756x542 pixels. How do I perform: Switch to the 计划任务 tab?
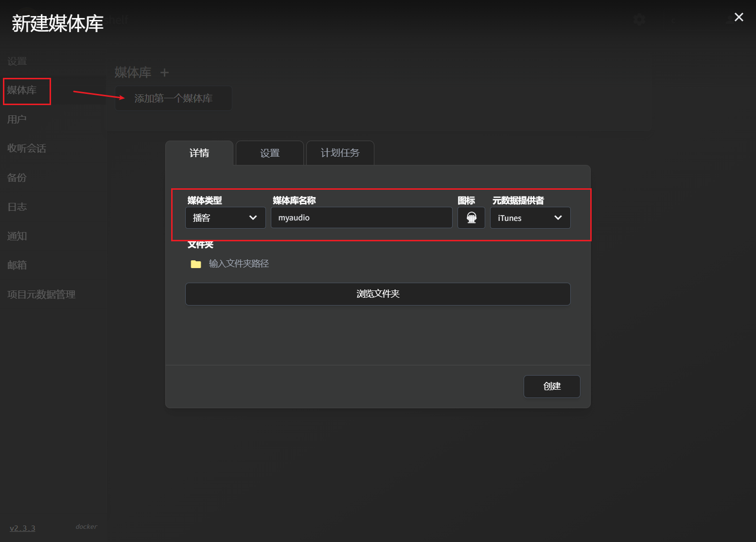340,153
